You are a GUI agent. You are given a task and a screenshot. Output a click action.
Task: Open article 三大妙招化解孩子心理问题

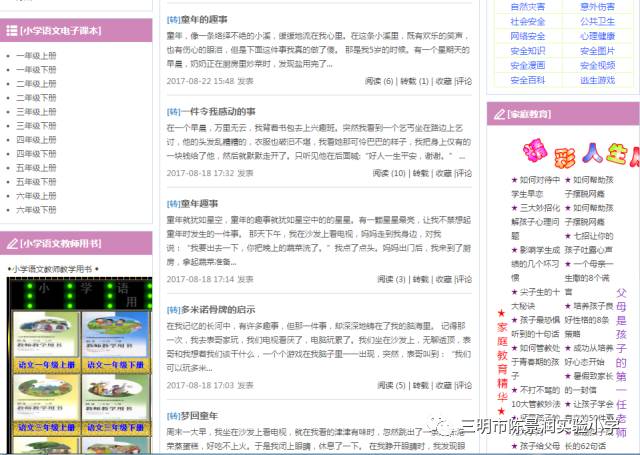536,222
